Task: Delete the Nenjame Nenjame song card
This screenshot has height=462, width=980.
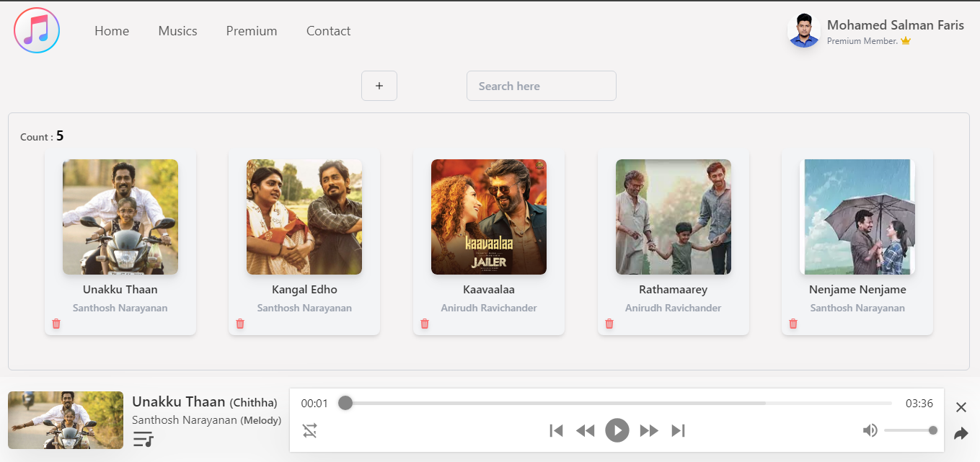Action: coord(793,324)
